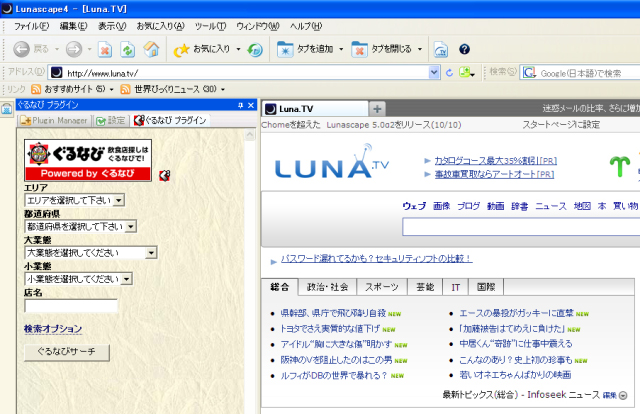Open the 表示 menu
This screenshot has height=414, width=640.
[x=112, y=26]
